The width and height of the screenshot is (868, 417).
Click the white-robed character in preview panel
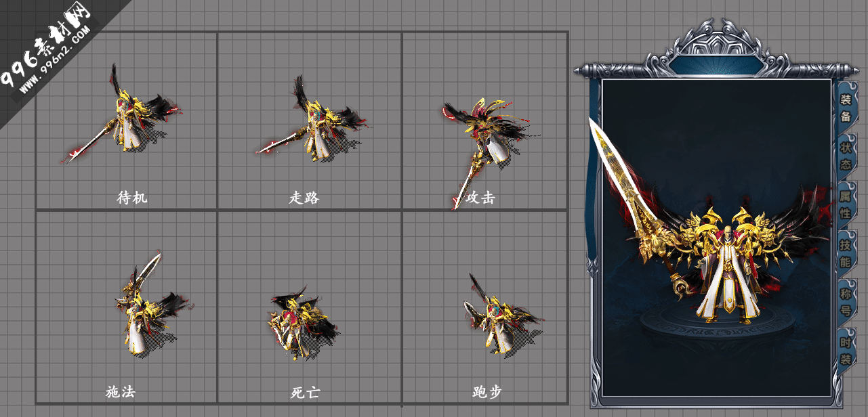pos(728,276)
